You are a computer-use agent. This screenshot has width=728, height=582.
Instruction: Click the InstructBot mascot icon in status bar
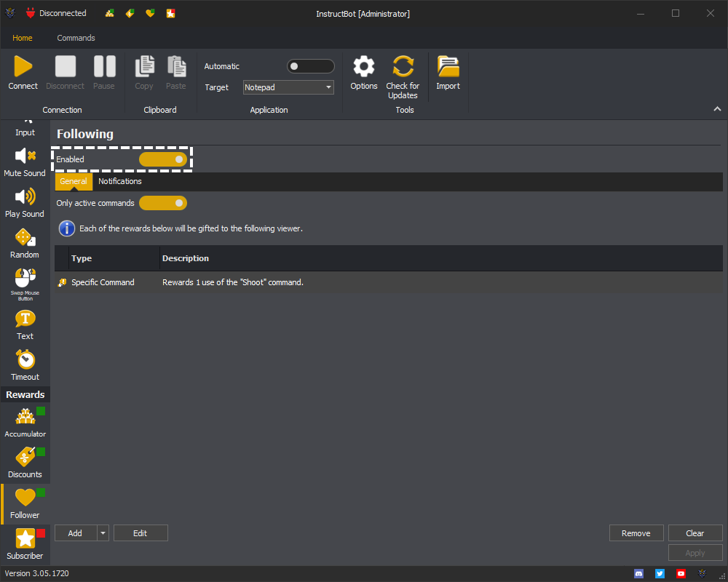tap(702, 574)
